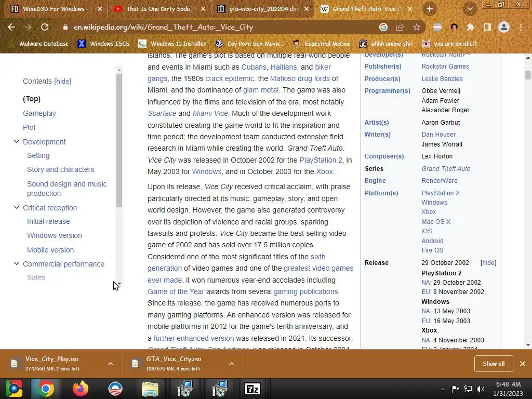This screenshot has width=532, height=399.
Task: Toggle the browser side panel
Action: click(x=487, y=27)
